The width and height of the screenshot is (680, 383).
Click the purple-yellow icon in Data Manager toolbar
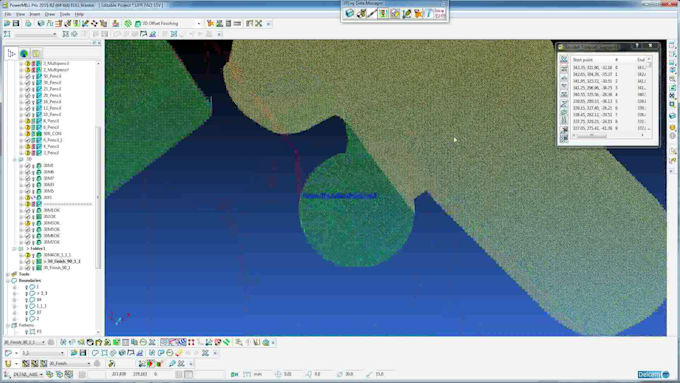(x=395, y=13)
